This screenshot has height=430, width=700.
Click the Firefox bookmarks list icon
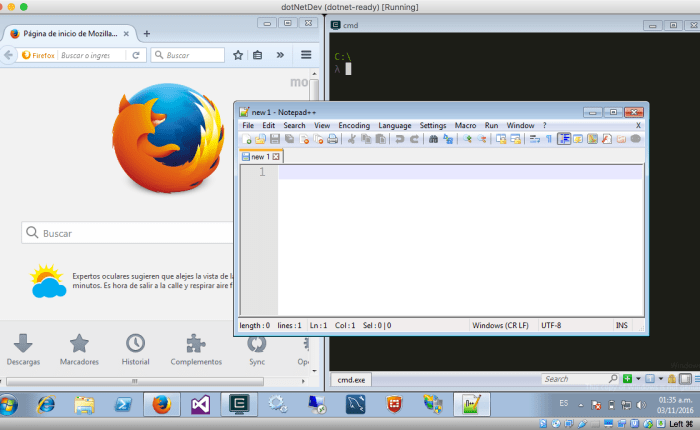pyautogui.click(x=258, y=55)
